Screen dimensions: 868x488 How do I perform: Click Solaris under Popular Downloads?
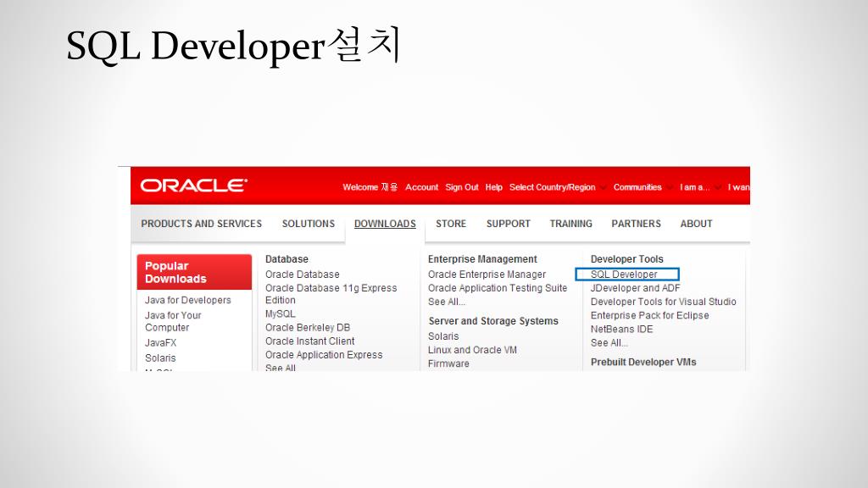click(x=160, y=358)
